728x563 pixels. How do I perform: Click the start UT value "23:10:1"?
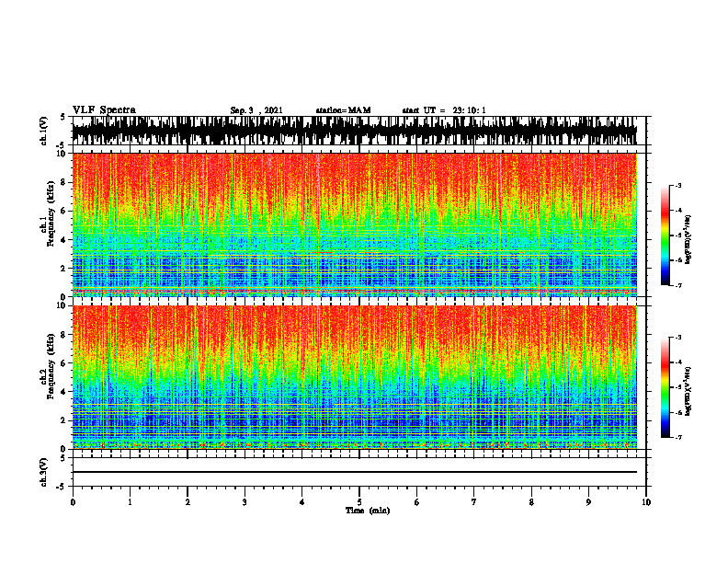[x=469, y=110]
